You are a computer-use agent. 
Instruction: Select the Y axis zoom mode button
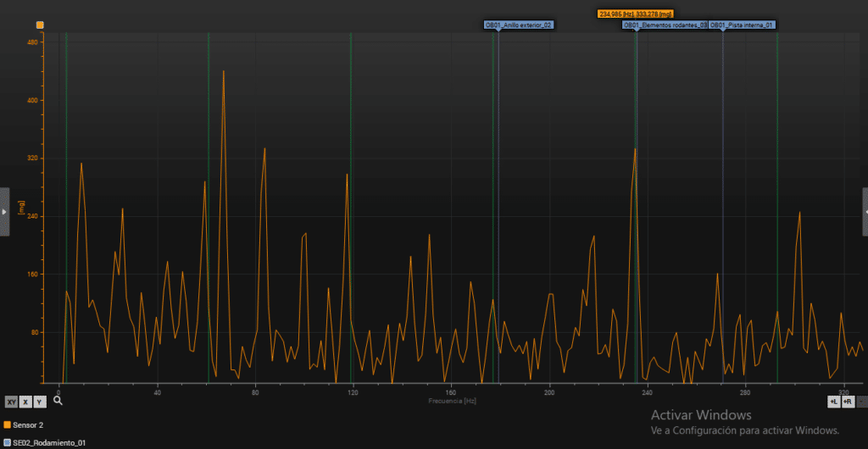point(40,402)
